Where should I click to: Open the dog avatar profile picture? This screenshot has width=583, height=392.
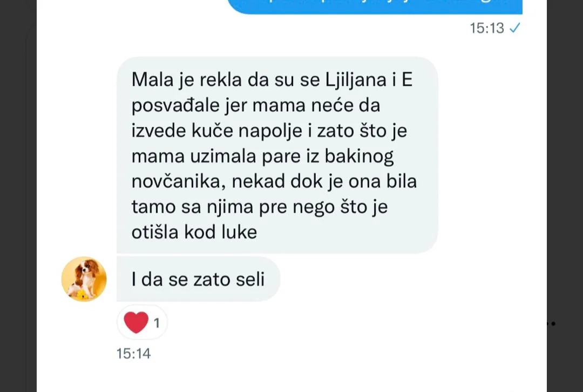point(84,279)
